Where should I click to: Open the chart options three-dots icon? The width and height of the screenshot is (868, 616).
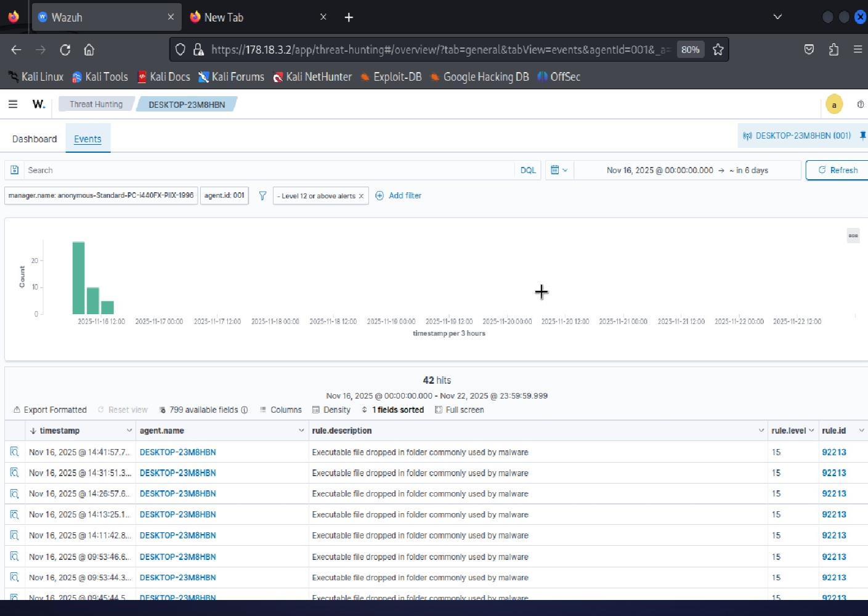click(x=853, y=235)
